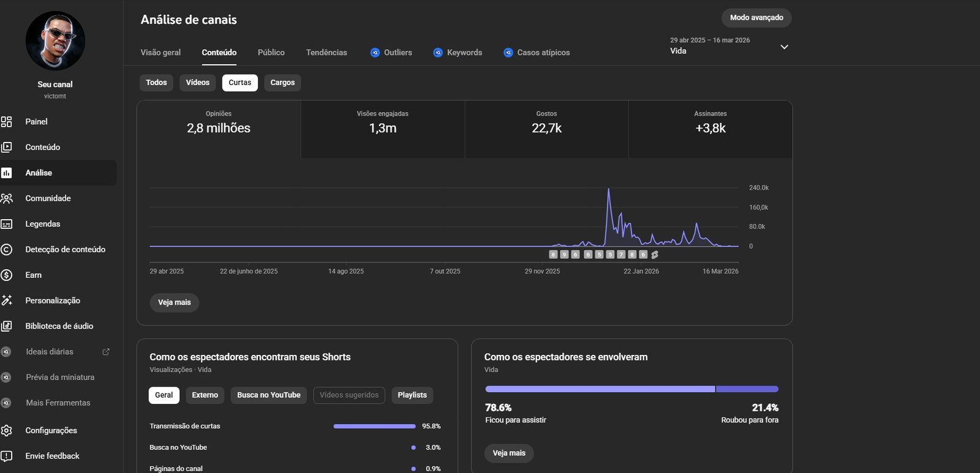
Task: Switch to the Tendências tab
Action: [326, 53]
